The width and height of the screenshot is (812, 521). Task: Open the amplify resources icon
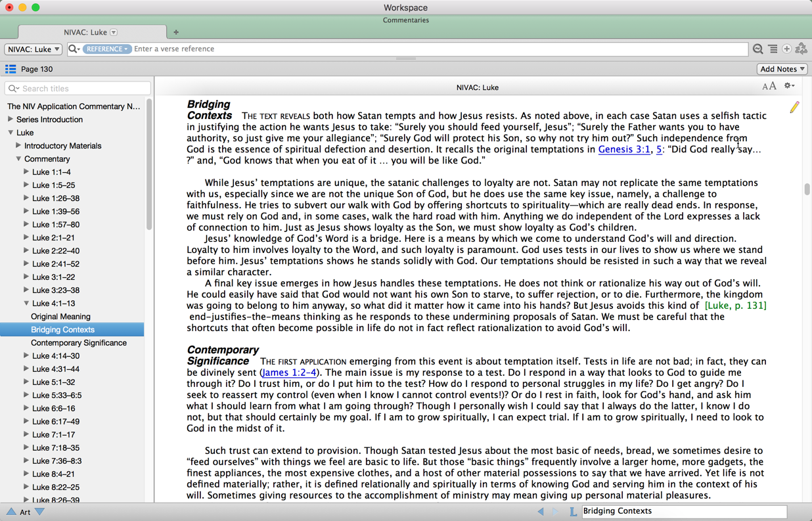[x=801, y=49]
